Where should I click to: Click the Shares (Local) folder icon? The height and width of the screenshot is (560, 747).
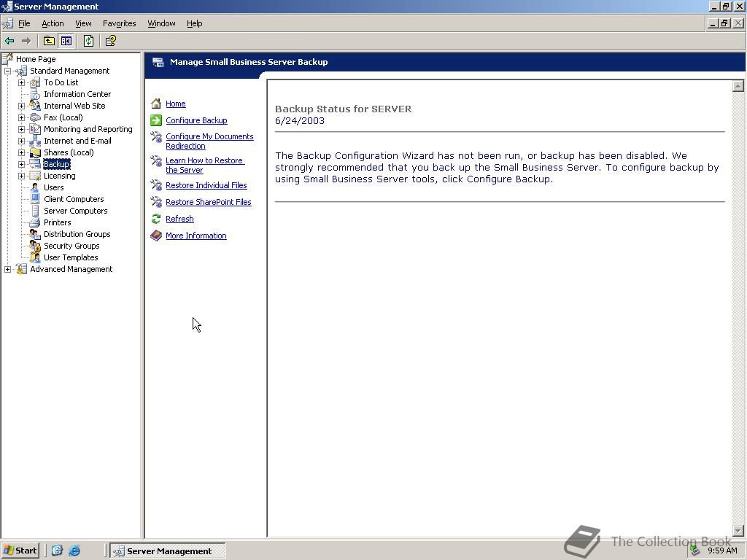35,152
